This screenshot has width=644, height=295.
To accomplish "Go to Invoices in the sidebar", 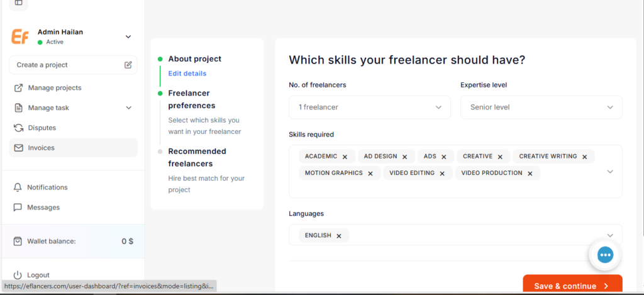I will pyautogui.click(x=41, y=148).
